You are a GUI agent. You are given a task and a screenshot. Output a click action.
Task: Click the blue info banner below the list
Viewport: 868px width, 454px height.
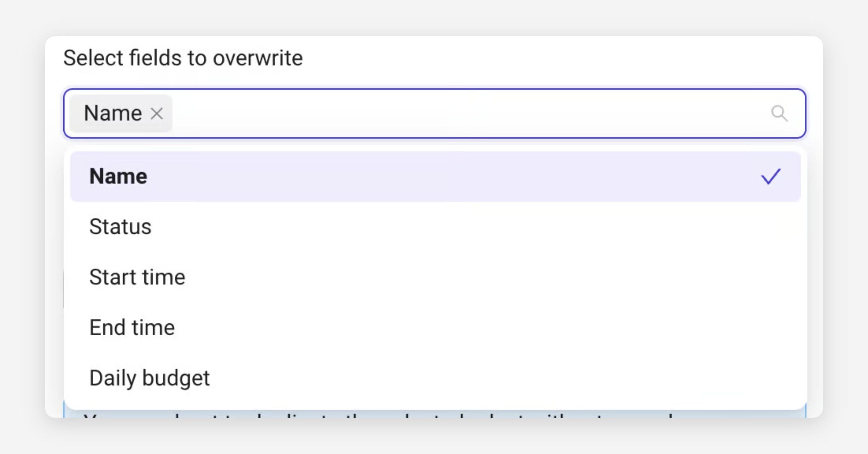[x=434, y=414]
